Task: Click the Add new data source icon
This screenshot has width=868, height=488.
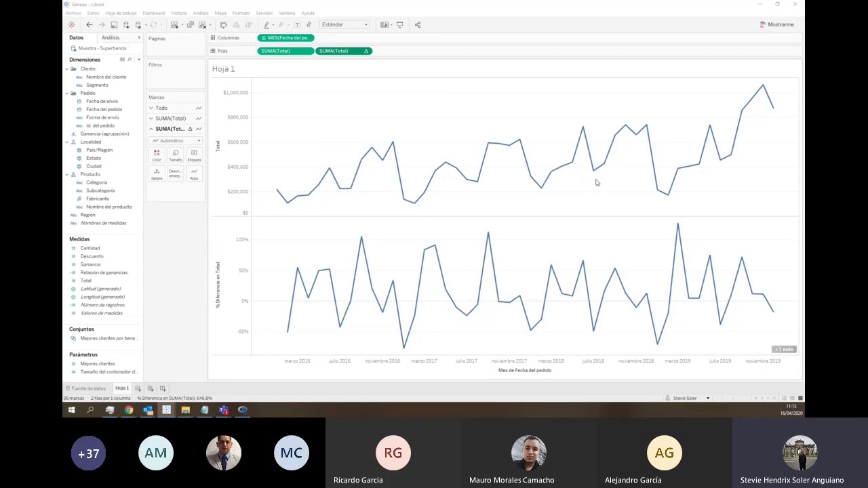Action: click(x=126, y=24)
